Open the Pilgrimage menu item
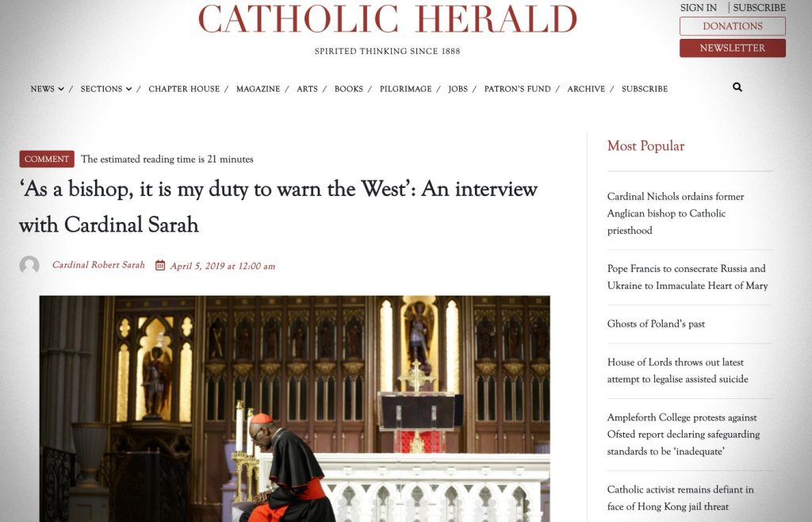The width and height of the screenshot is (812, 522). coord(405,89)
